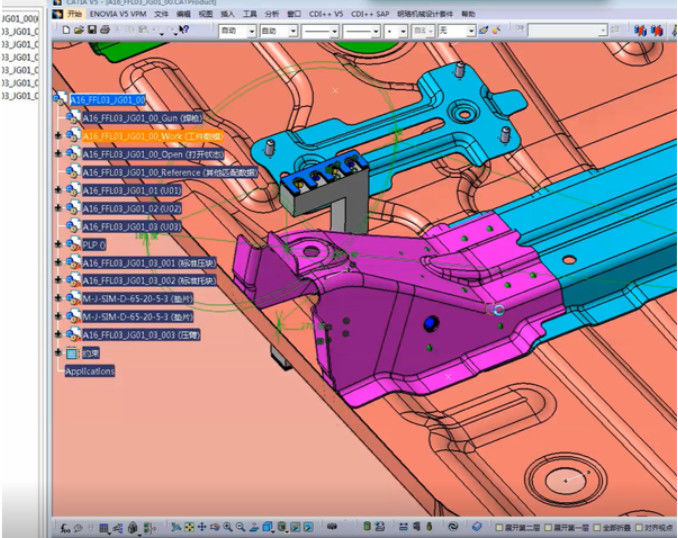The image size is (678, 538).
Task: Click the New document icon
Action: pos(66,31)
